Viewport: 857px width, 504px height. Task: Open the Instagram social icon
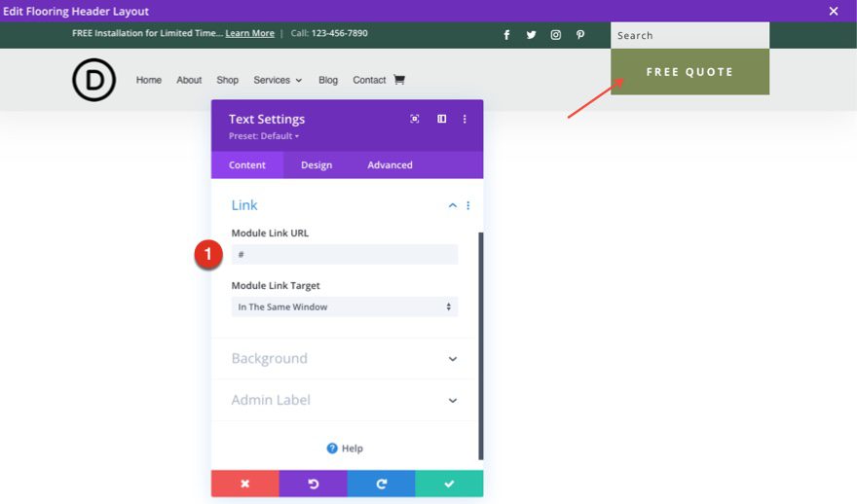(x=555, y=35)
